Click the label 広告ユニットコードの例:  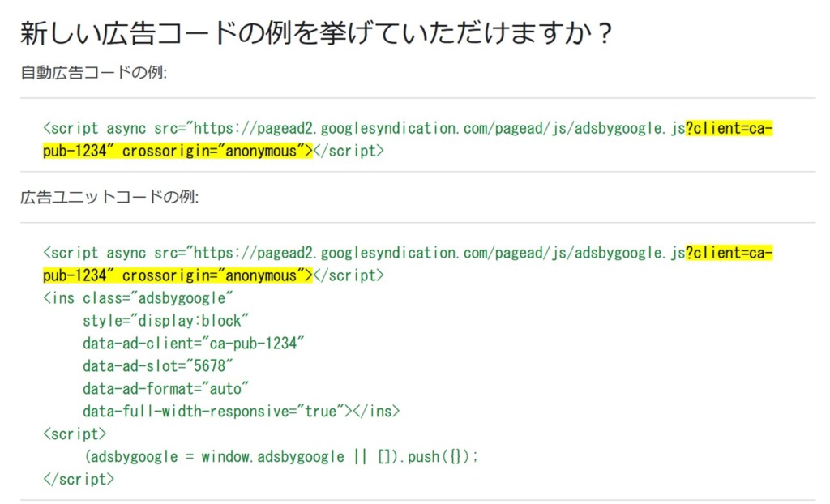109,198
